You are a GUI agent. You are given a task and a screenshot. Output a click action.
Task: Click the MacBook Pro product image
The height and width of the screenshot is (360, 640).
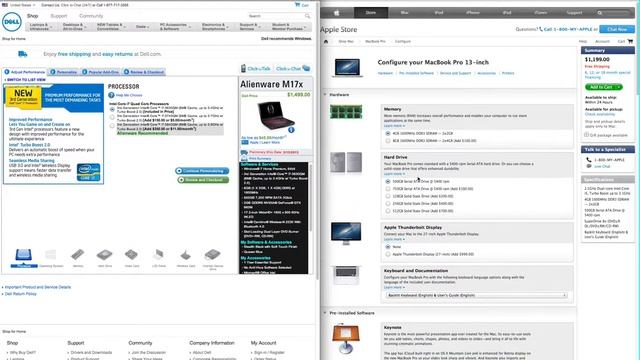(x=347, y=67)
